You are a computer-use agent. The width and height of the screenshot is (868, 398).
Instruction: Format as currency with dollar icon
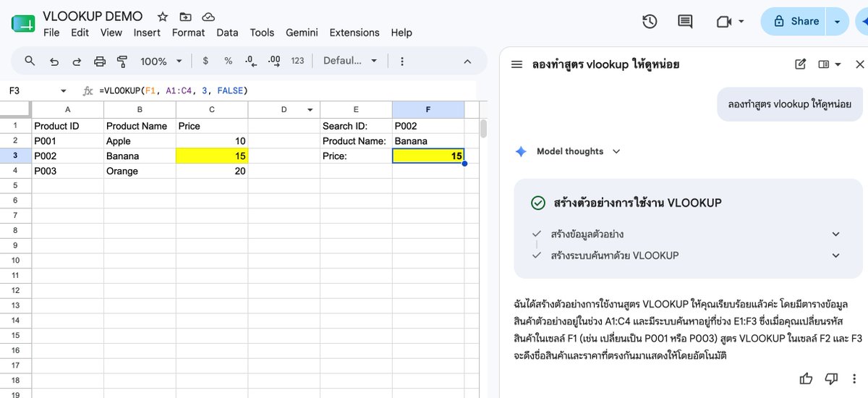pos(205,62)
